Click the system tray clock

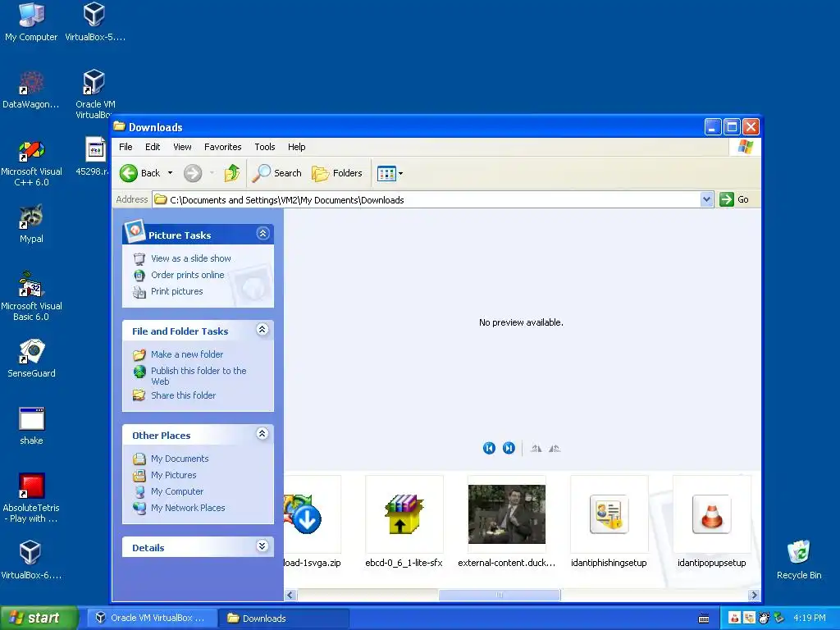[810, 619]
